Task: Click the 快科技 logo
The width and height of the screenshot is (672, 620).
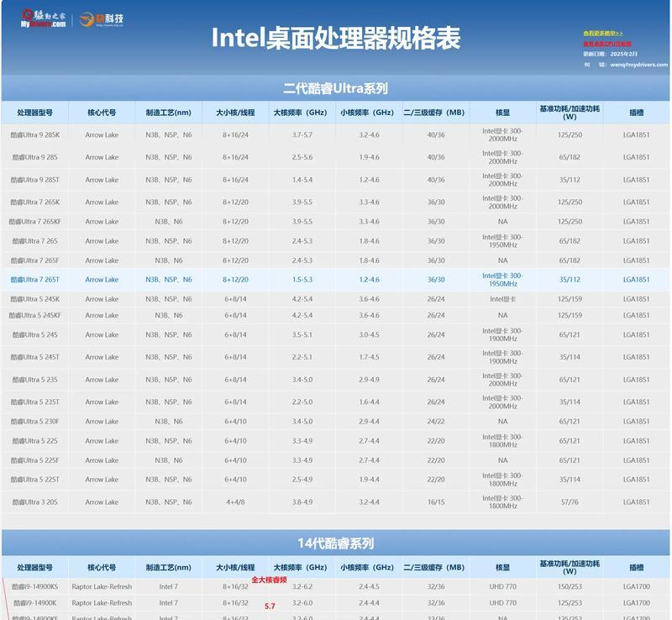Action: point(102,19)
